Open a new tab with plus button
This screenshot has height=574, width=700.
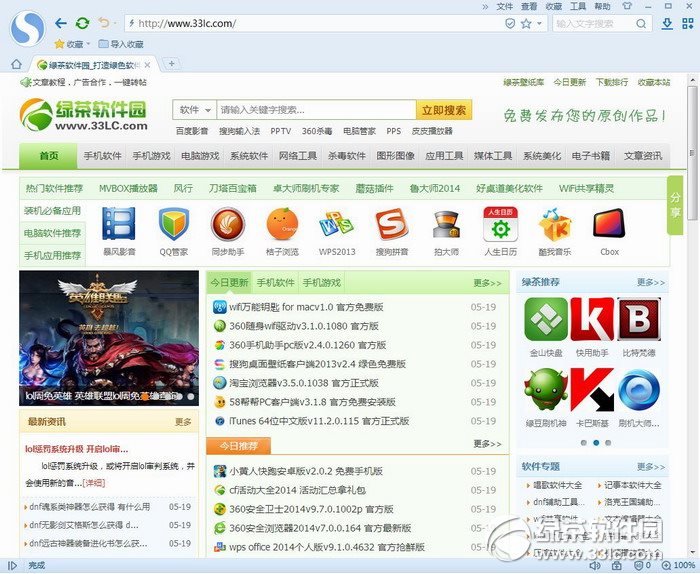point(171,64)
